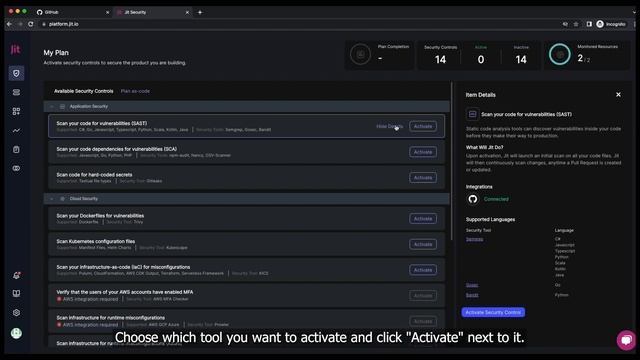This screenshot has height=360, width=640.
Task: Click the browser side panel icon
Action: click(x=589, y=24)
